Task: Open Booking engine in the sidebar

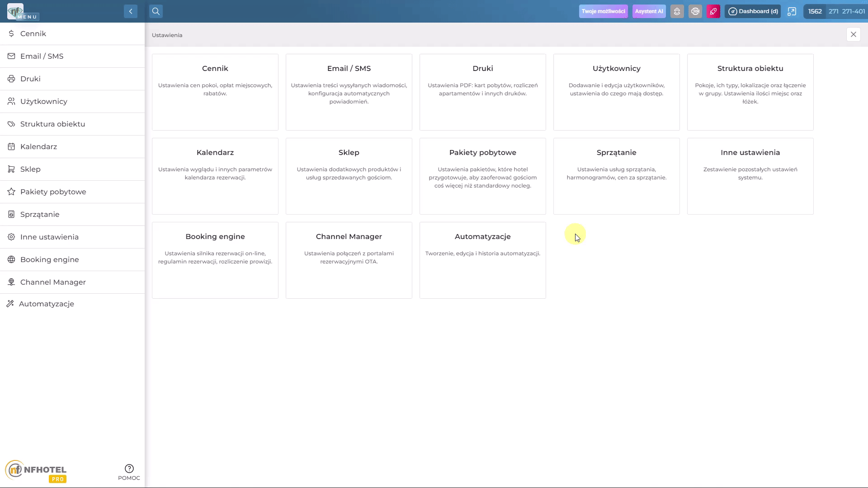Action: click(x=72, y=260)
